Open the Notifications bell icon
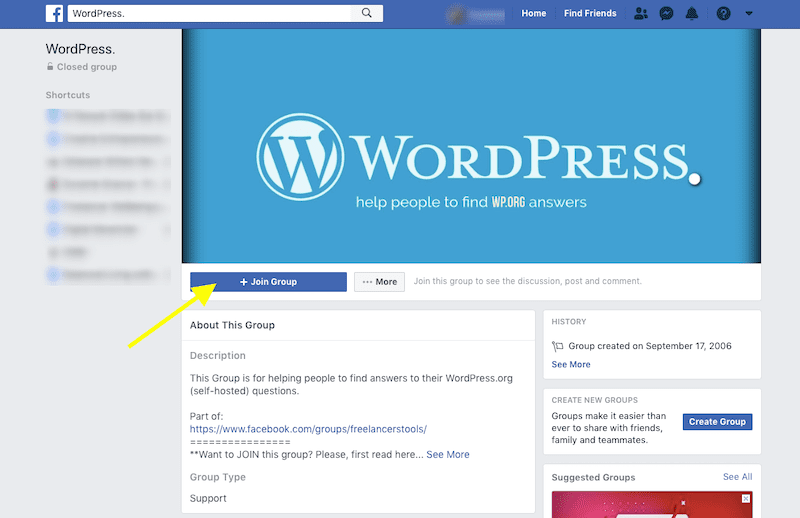 (x=691, y=14)
